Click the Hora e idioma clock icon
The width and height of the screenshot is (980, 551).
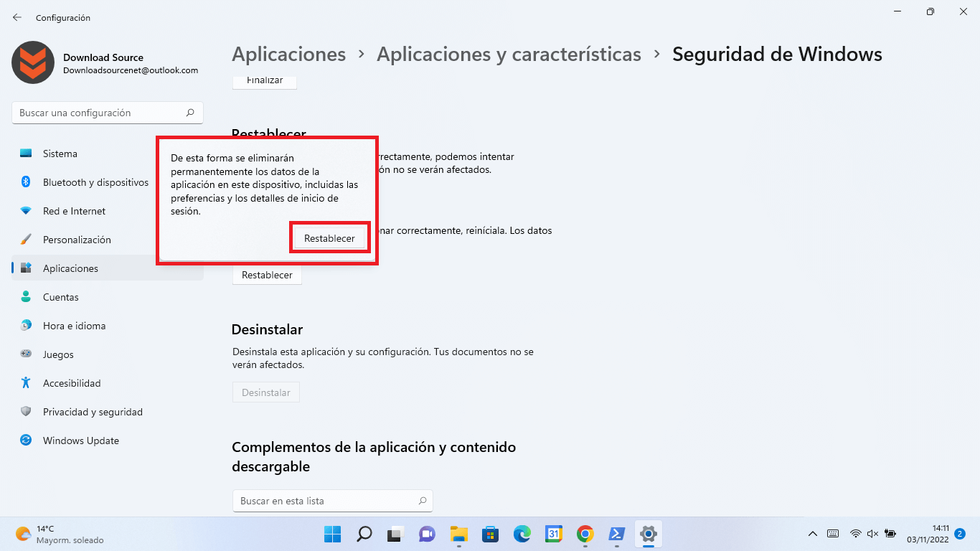coord(26,326)
